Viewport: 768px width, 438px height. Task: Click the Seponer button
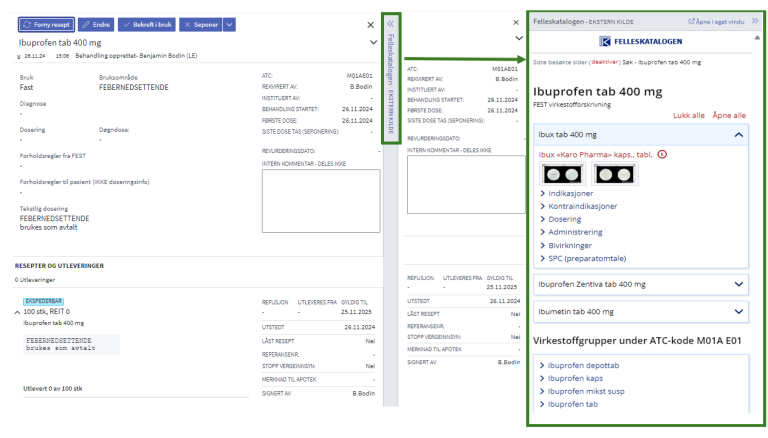point(201,24)
